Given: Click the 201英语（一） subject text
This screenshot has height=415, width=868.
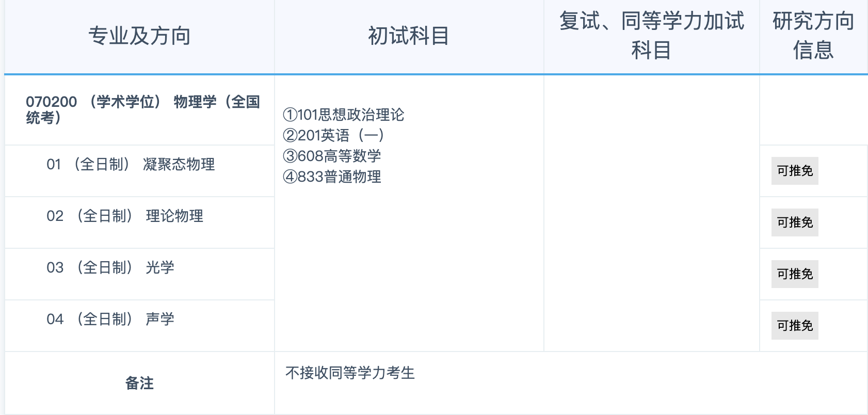Looking at the screenshot, I should [x=334, y=135].
